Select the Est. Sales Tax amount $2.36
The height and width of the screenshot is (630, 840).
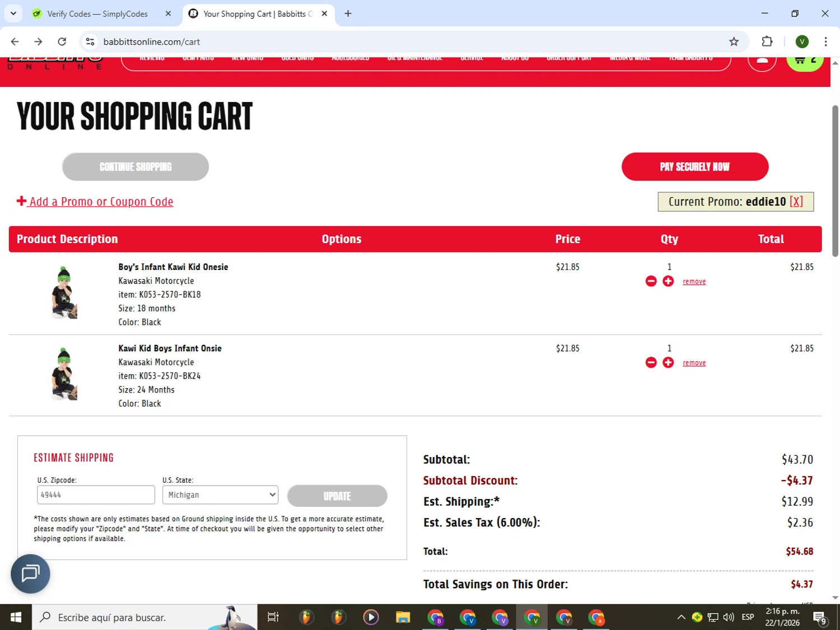click(800, 522)
